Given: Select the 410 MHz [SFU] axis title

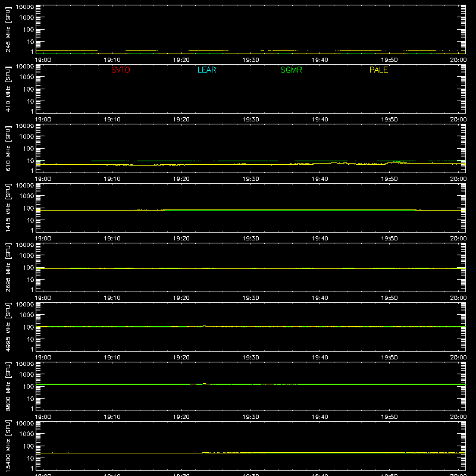Looking at the screenshot, I should pyautogui.click(x=8, y=89).
